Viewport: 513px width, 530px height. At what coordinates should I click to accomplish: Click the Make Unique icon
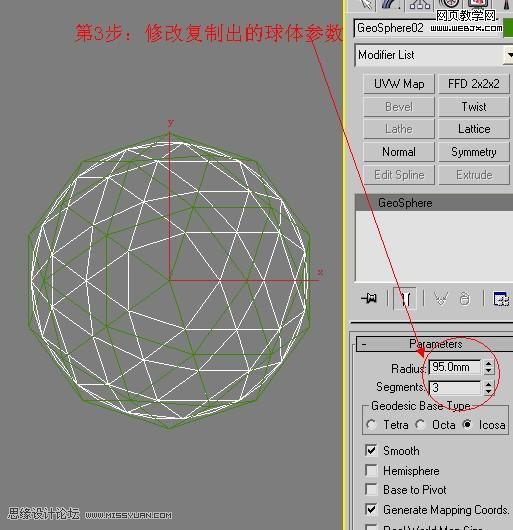(x=441, y=298)
